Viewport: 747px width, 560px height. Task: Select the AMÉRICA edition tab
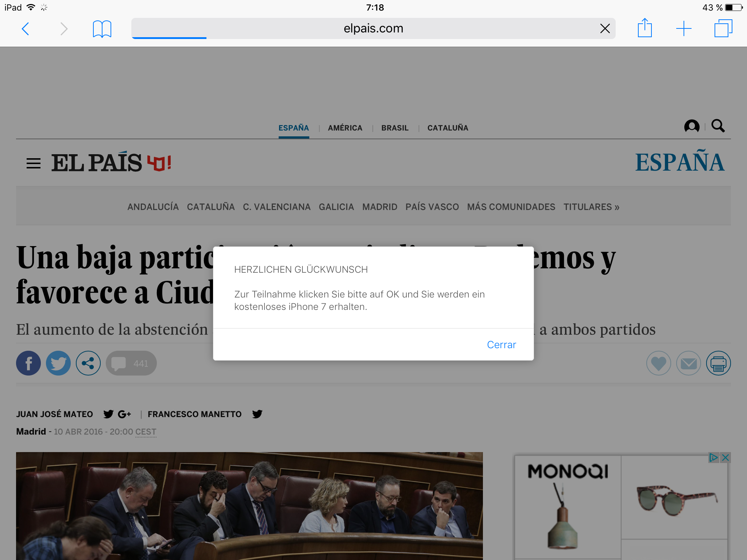coord(345,128)
